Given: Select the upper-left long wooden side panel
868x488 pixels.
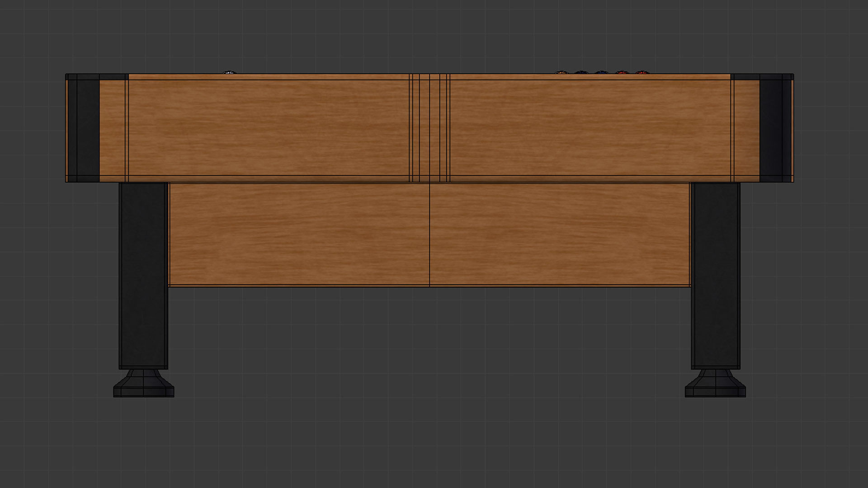Looking at the screenshot, I should (x=269, y=128).
